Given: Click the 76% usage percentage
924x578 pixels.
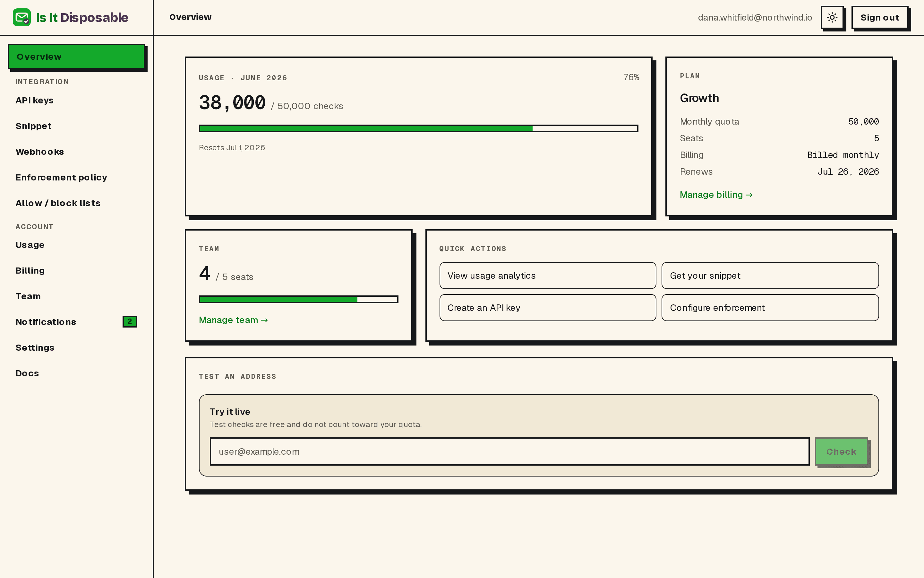Looking at the screenshot, I should click(x=631, y=77).
